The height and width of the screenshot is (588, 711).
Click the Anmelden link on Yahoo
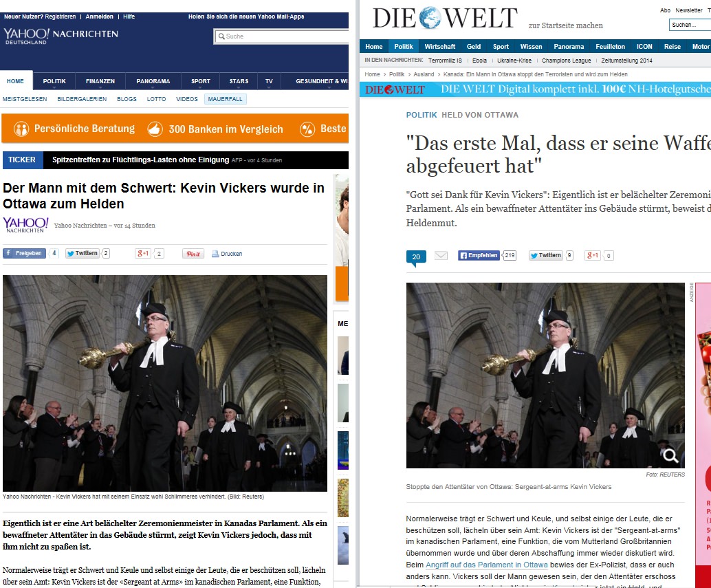[x=99, y=17]
